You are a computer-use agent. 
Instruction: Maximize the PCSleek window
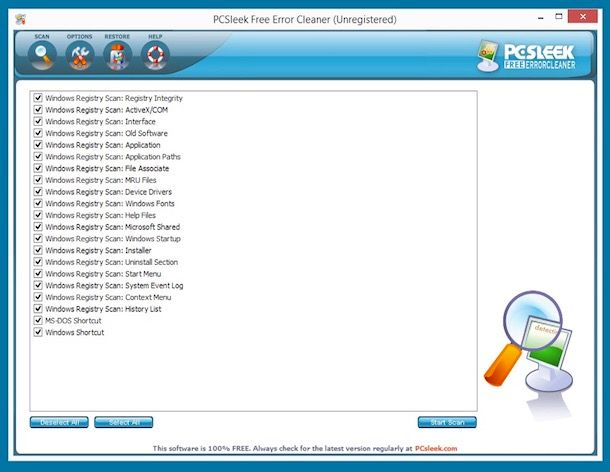click(x=559, y=16)
